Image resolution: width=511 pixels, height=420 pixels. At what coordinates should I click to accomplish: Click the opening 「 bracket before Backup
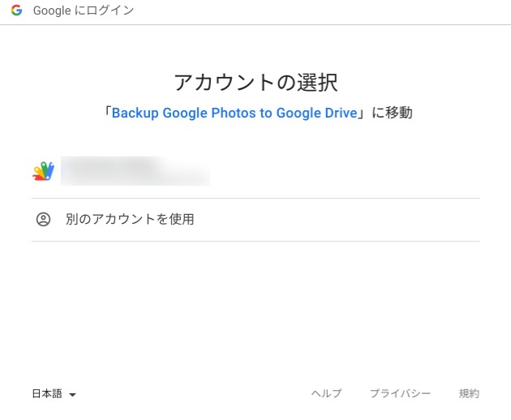[x=105, y=113]
